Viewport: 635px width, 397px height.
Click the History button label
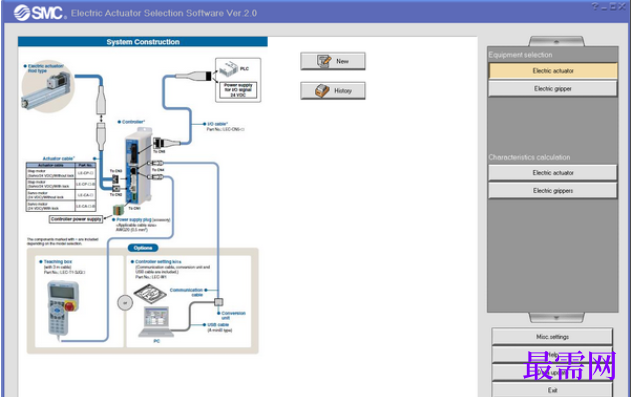pos(343,91)
